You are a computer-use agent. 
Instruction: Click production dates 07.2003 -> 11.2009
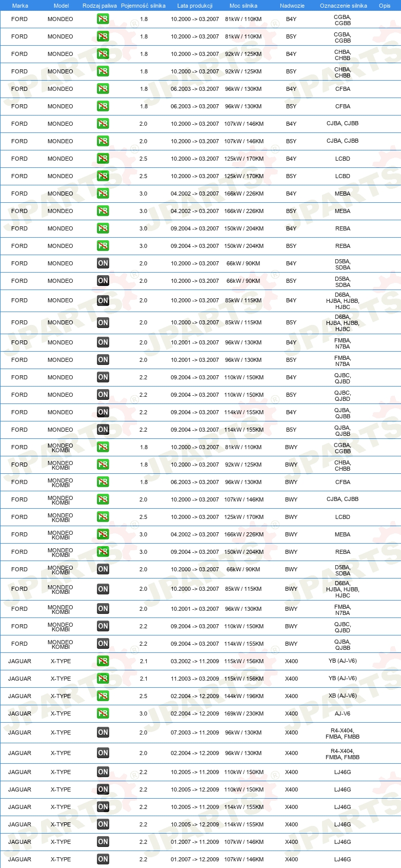[x=195, y=733]
